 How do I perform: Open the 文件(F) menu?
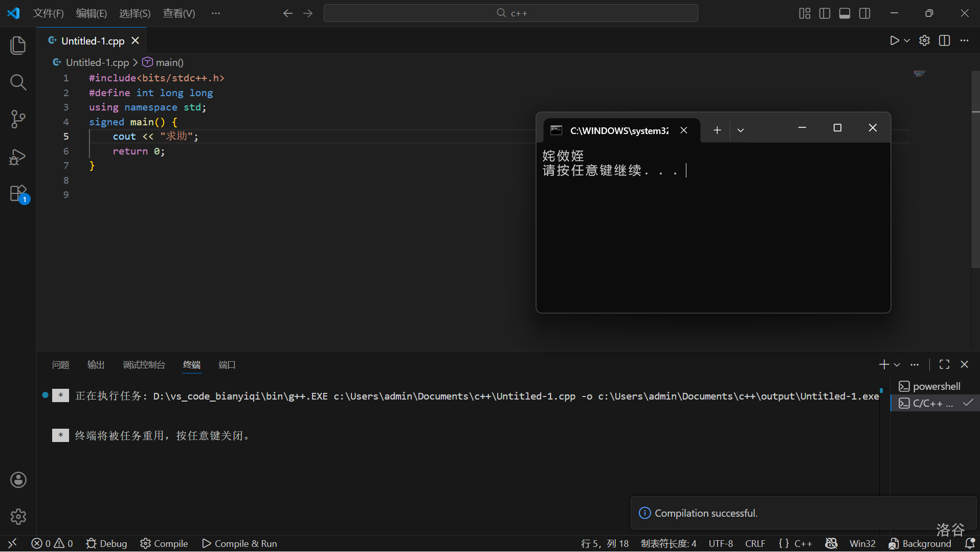(x=48, y=13)
